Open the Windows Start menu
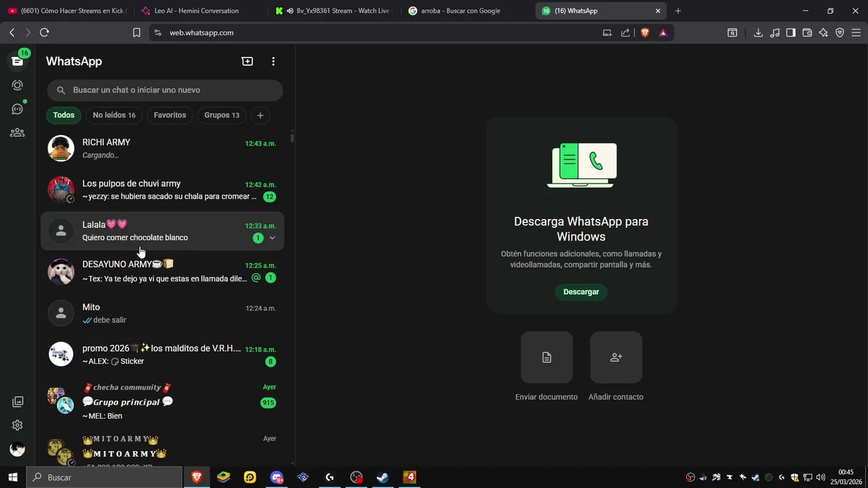The image size is (868, 488). [13, 477]
